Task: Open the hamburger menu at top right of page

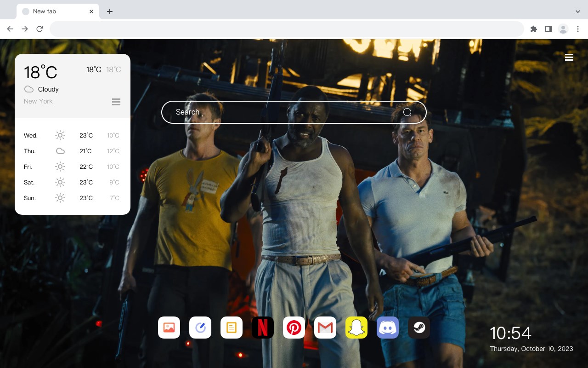Action: (569, 57)
